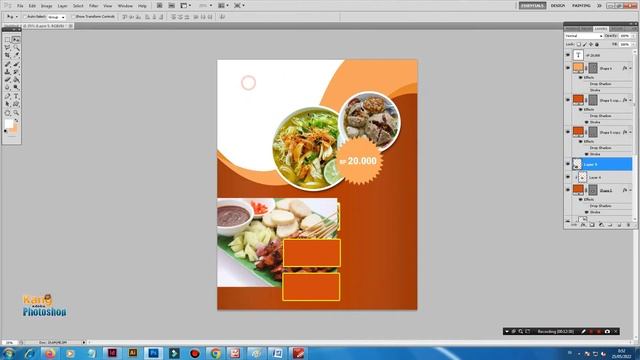Select the Rectangular Marquee tool
The image size is (640, 360).
7,40
